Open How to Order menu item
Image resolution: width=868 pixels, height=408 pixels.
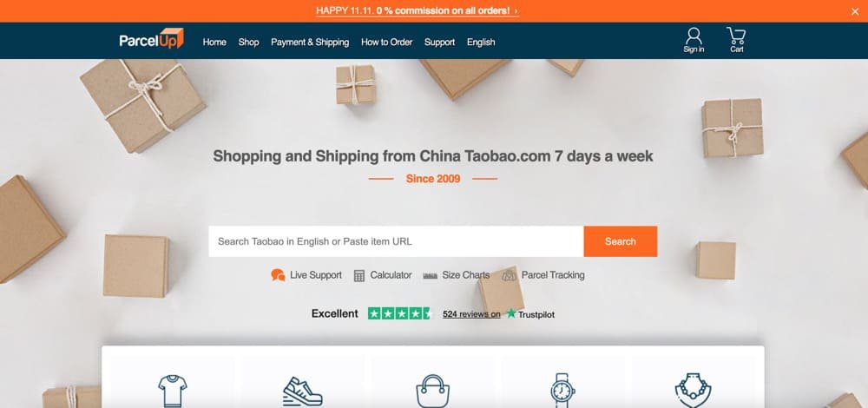[x=386, y=42]
